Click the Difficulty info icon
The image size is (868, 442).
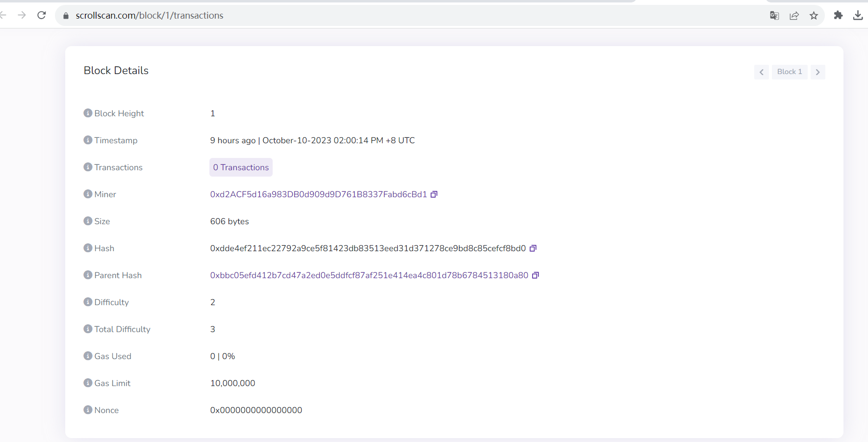click(x=88, y=302)
